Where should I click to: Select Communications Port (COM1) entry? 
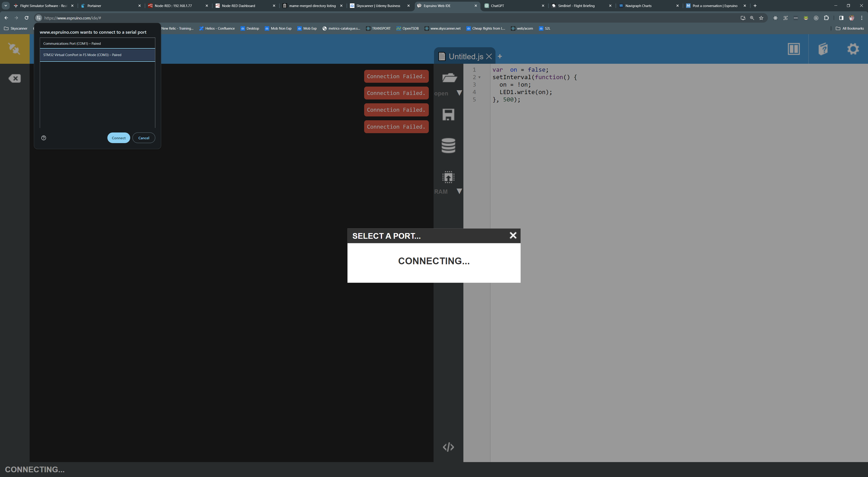[97, 43]
